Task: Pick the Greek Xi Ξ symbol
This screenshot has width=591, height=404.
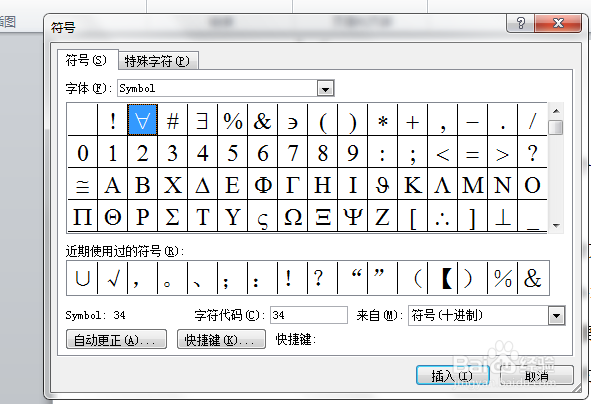Action: click(323, 216)
